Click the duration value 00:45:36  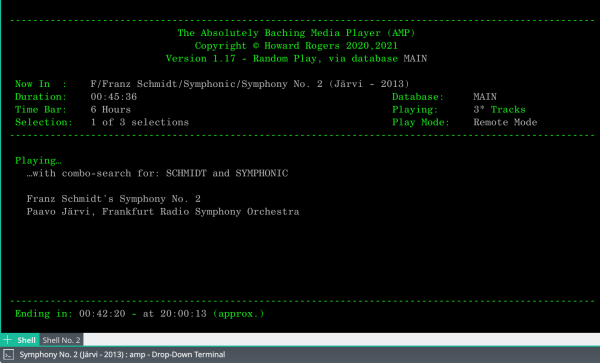pos(114,97)
